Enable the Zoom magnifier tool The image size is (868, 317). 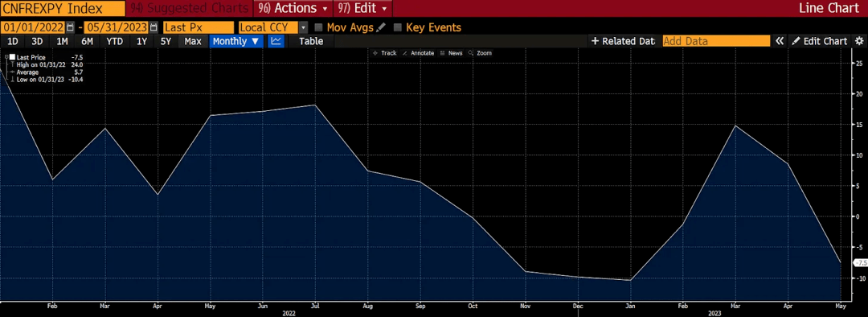pos(480,53)
